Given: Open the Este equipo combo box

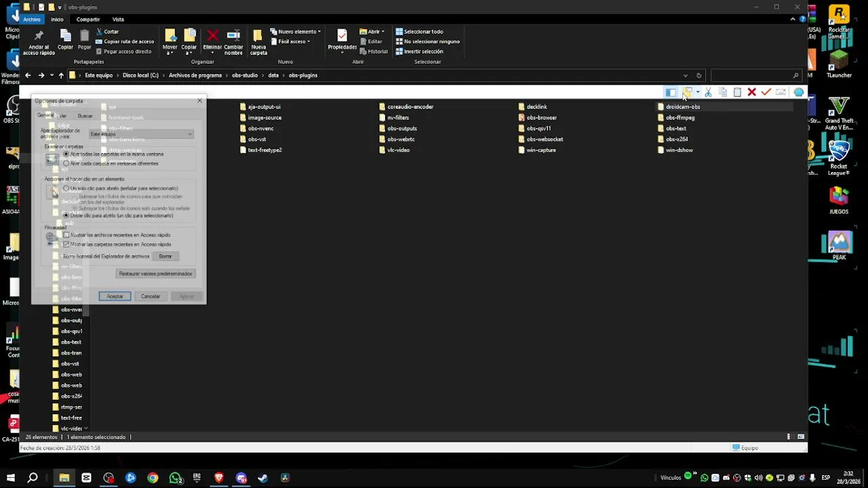Looking at the screenshot, I should click(x=142, y=134).
